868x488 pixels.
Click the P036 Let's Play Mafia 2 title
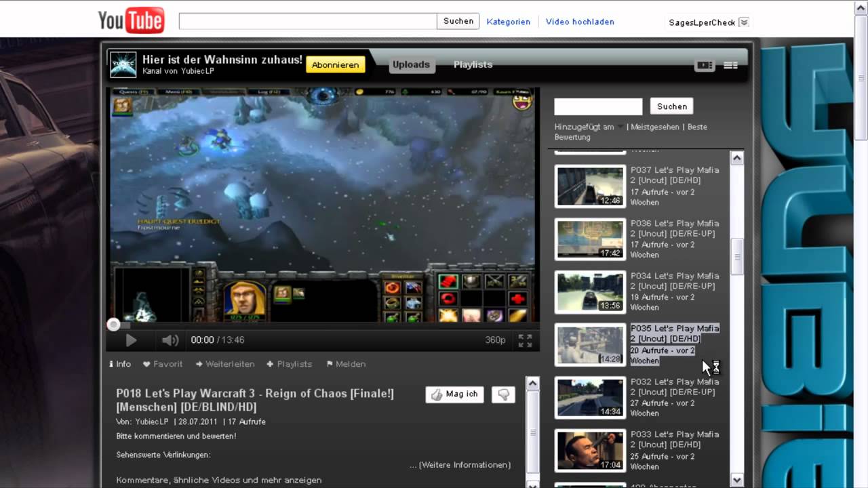coord(675,228)
